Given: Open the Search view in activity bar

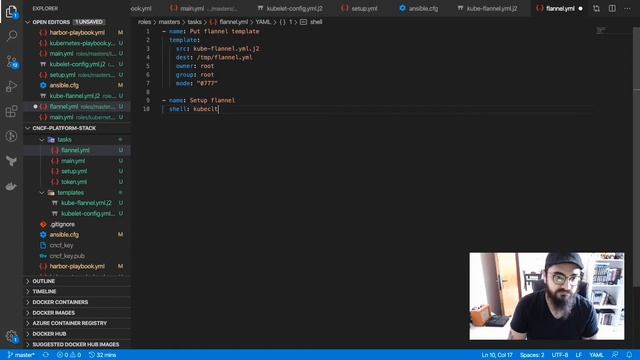Looking at the screenshot, I should pos(11,36).
